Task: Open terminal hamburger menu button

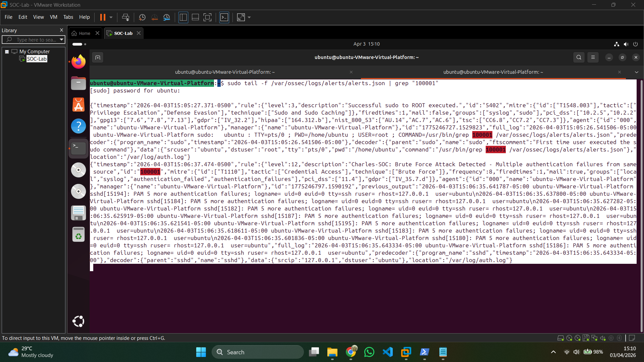Action: (x=593, y=57)
